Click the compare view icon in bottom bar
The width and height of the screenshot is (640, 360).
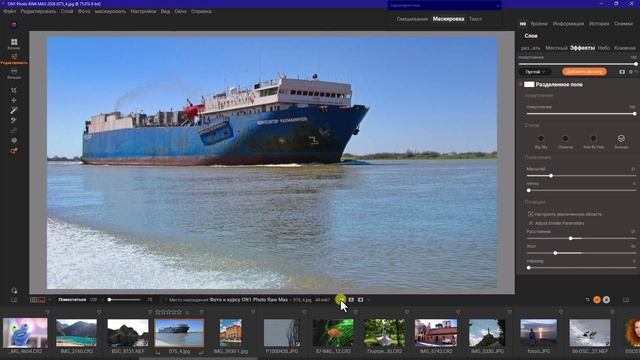pos(351,300)
